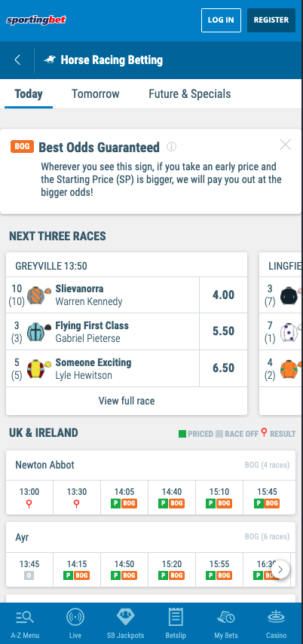Screen dimensions: 303x644
Task: Open Newton Abbot 14:05 race
Action: click(124, 497)
